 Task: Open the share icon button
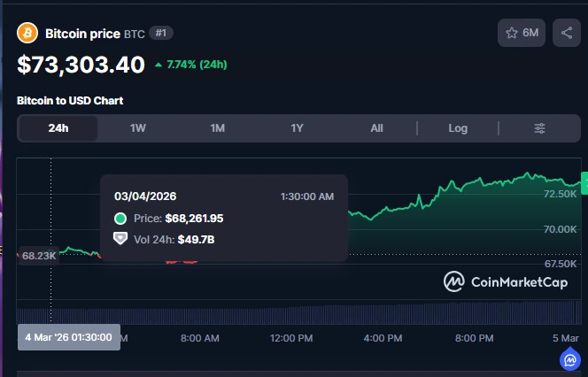(566, 33)
